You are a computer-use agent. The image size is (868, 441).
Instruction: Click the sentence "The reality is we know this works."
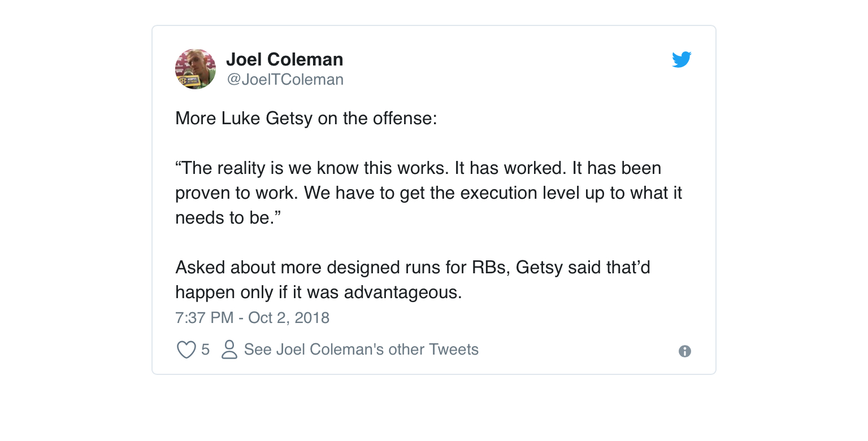coord(313,168)
